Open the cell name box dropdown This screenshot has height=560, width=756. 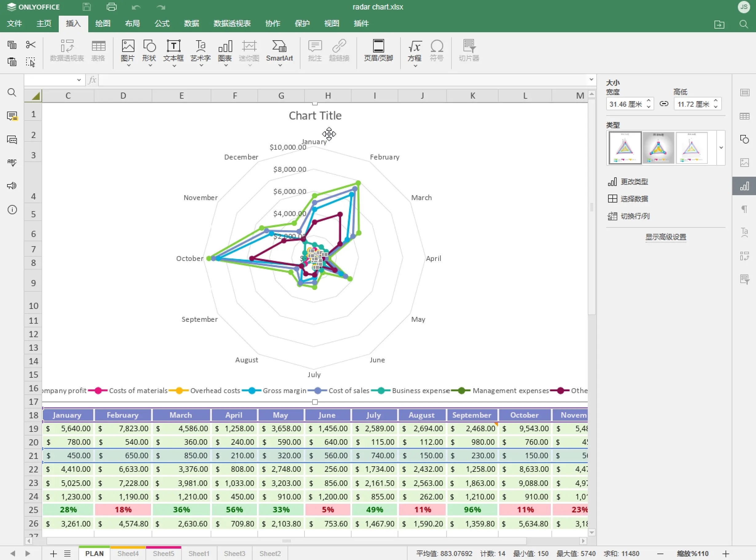pos(79,80)
